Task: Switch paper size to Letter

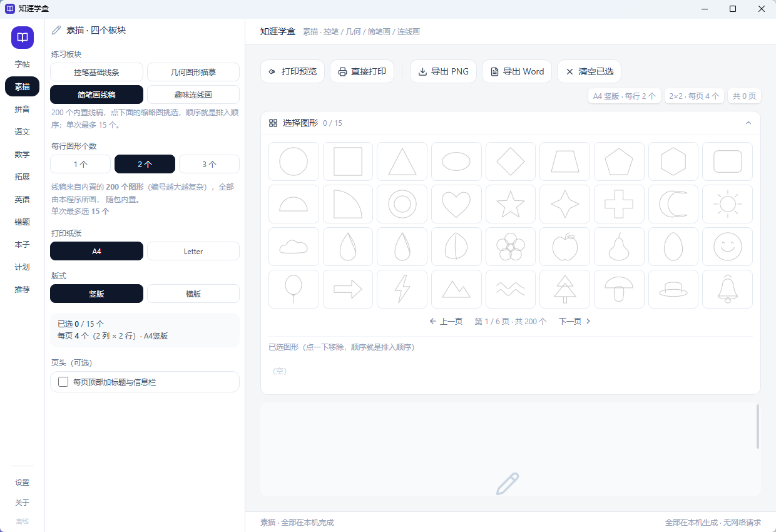Action: point(193,251)
